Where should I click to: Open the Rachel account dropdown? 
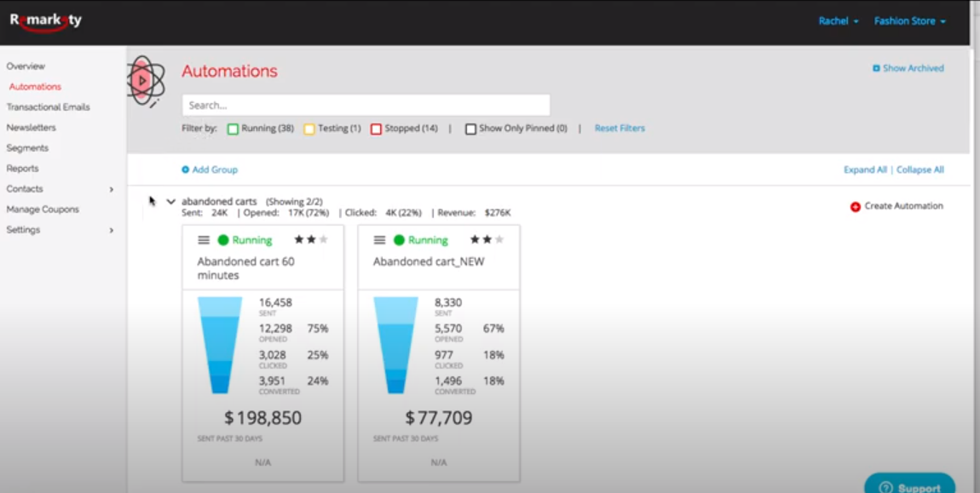(x=835, y=20)
